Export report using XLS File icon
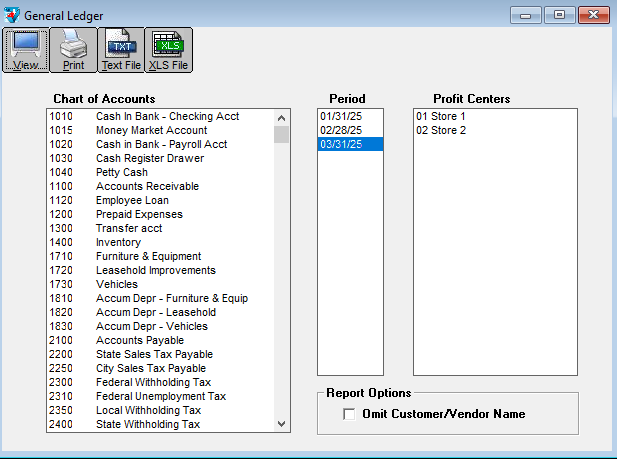The image size is (617, 459). 168,49
